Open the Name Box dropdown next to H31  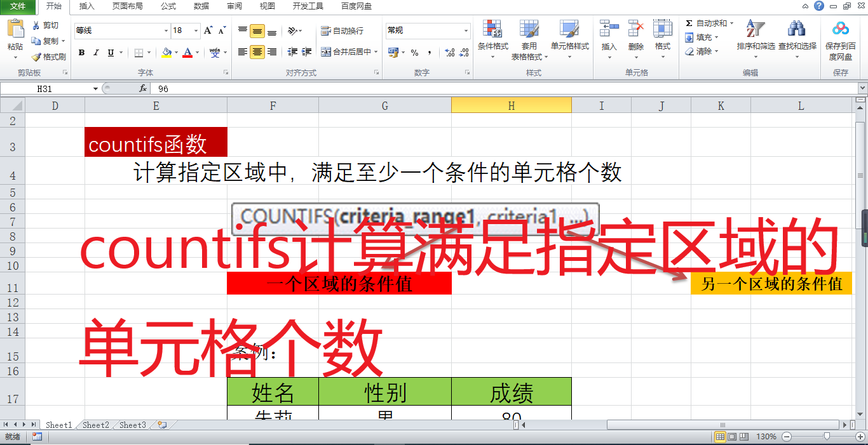click(x=95, y=89)
